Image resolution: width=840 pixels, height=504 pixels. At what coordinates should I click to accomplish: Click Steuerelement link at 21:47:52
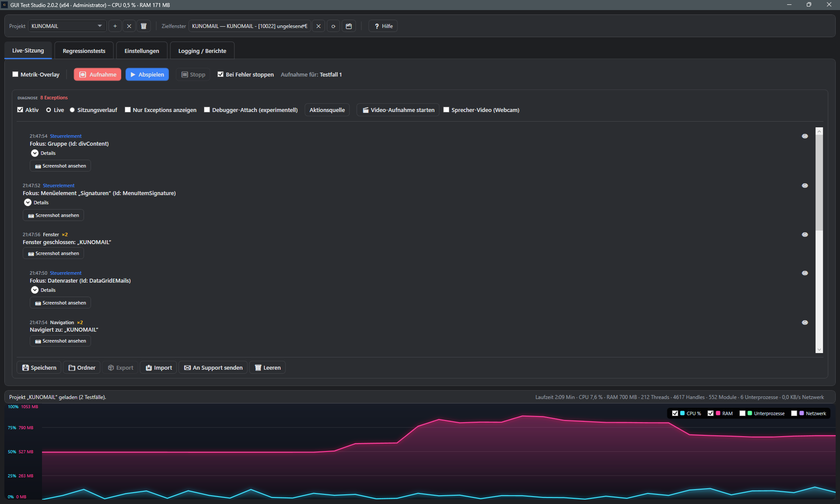[x=59, y=185]
